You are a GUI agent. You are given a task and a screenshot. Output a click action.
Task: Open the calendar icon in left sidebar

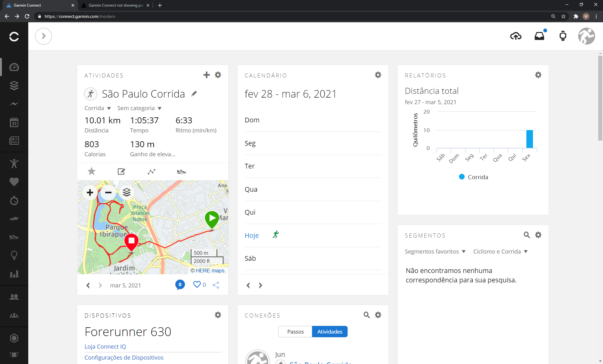click(x=14, y=122)
